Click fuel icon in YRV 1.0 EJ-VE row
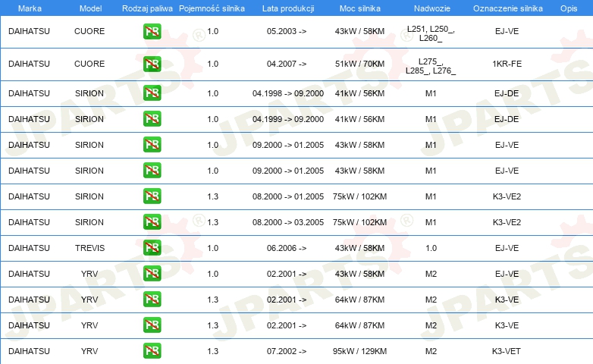Viewport: 593px width, 364px height. [152, 274]
